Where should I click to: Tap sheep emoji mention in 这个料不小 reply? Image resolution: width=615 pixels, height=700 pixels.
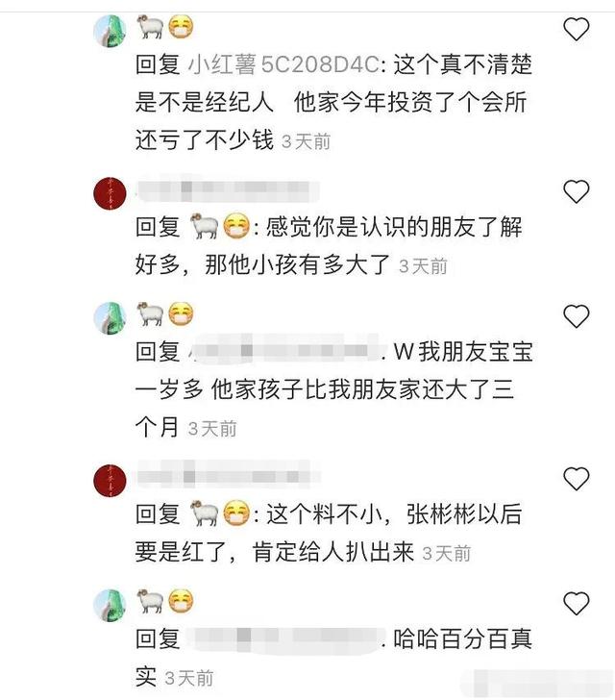[220, 512]
